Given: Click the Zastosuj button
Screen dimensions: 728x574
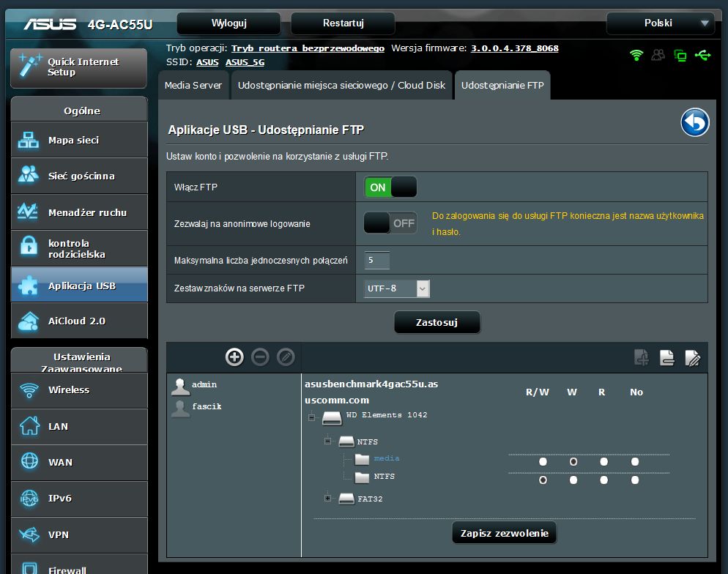Looking at the screenshot, I should pyautogui.click(x=437, y=322).
